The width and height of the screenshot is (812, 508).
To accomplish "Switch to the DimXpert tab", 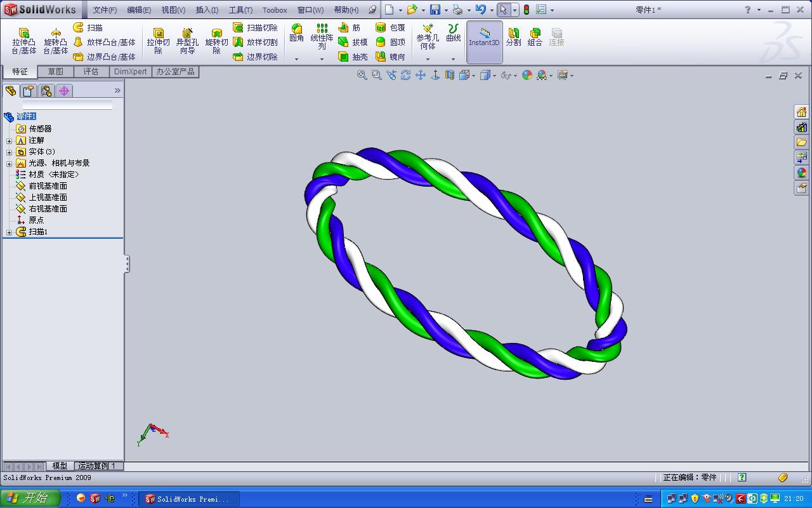I will (x=130, y=72).
